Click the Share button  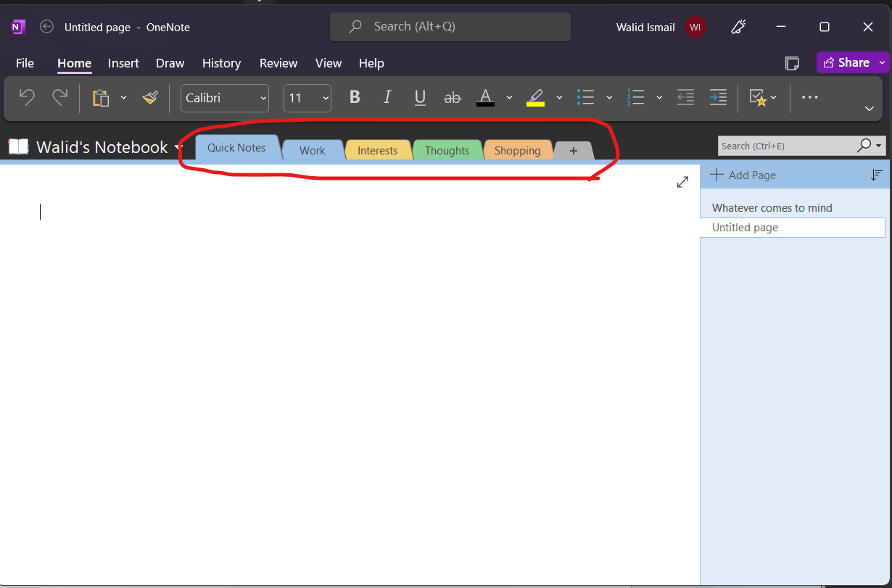[x=846, y=63]
